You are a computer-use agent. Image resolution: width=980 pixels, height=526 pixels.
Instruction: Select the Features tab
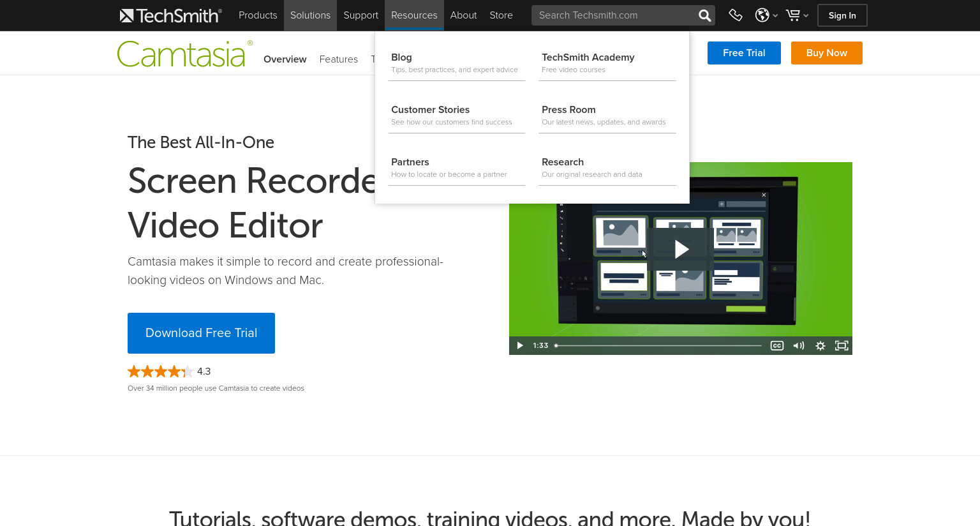click(x=338, y=59)
